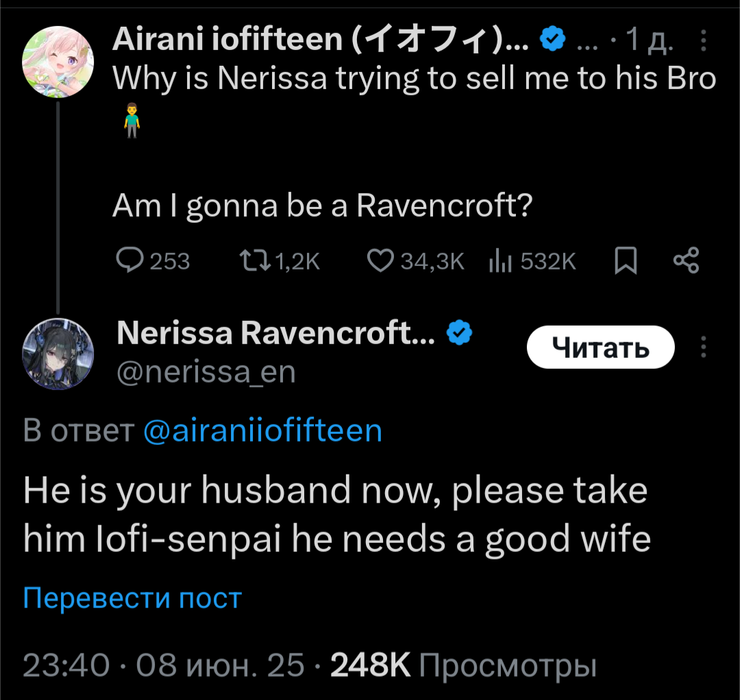This screenshot has height=700, width=740.
Task: Click the Airani iofifteen display name
Action: [320, 41]
